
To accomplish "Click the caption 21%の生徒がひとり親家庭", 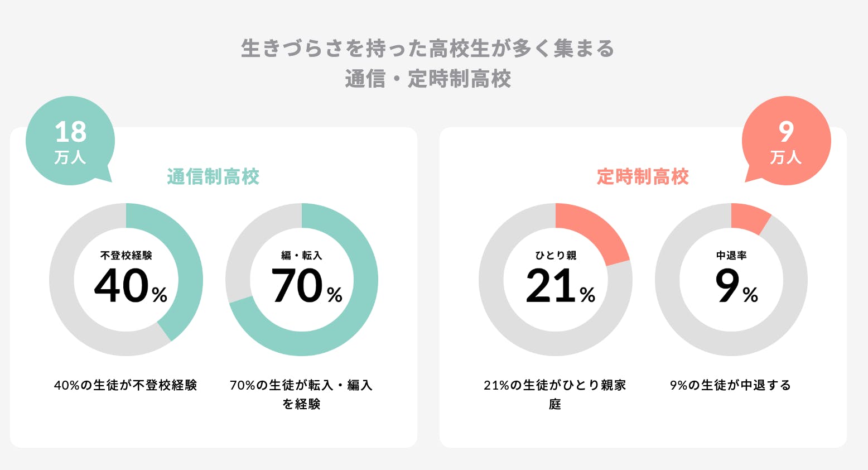I will pos(555,394).
